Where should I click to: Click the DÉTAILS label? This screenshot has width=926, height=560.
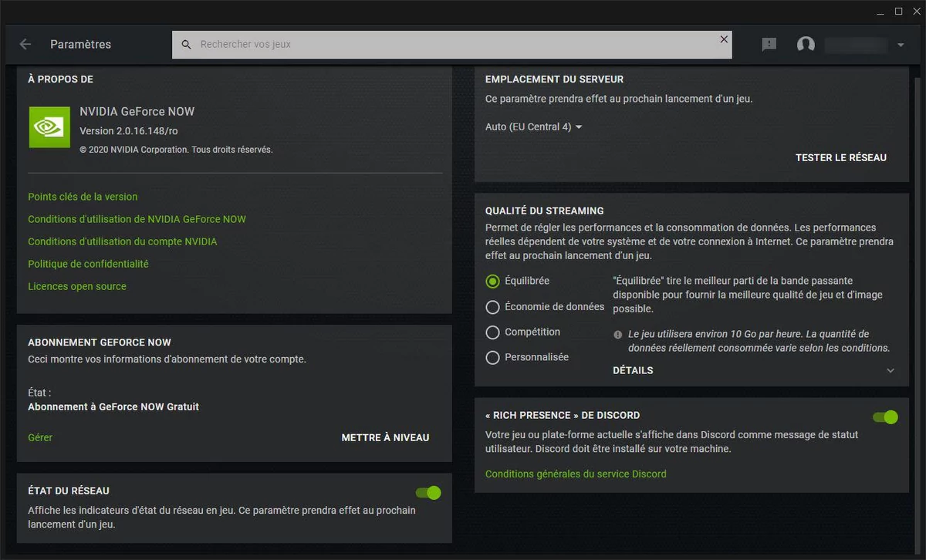(x=633, y=370)
